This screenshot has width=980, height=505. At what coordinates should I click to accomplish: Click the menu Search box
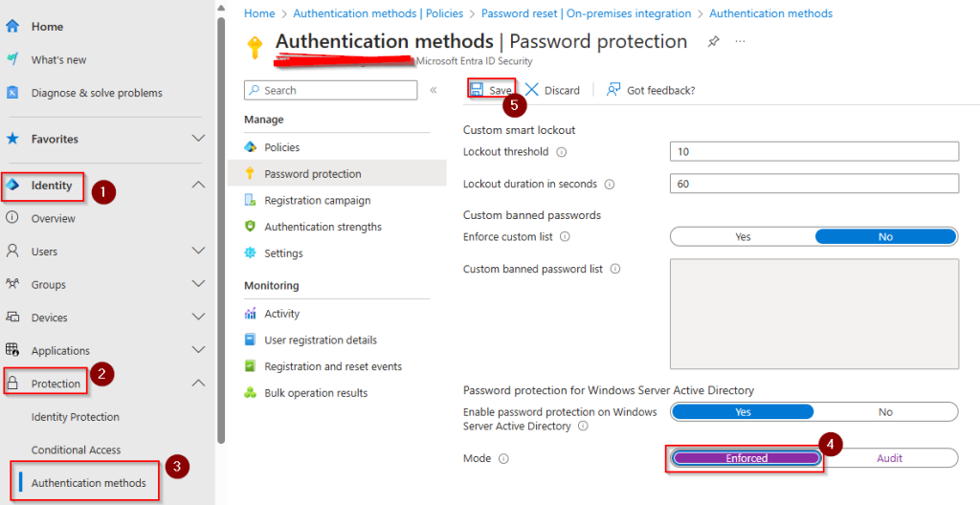[331, 90]
